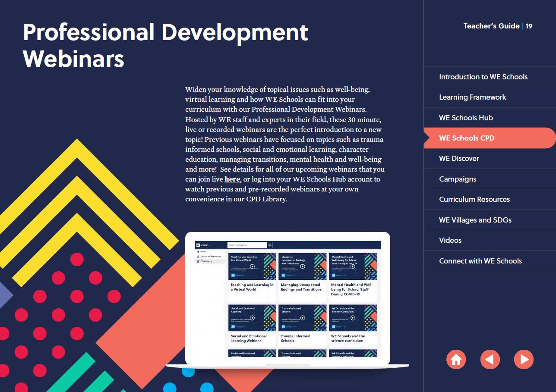Image resolution: width=556 pixels, height=392 pixels.
Task: Open WE Villages and SDGs section
Action: (x=490, y=220)
